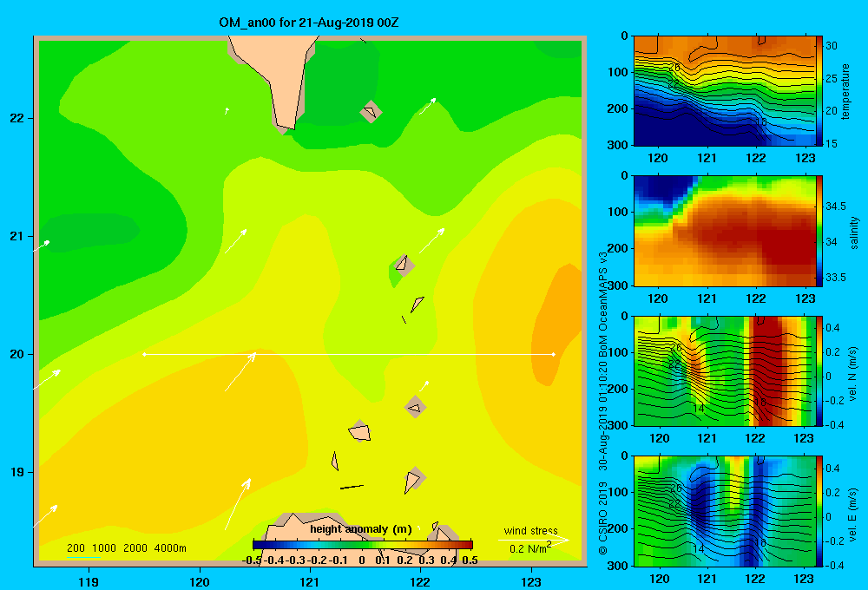Open the northward velocity section panel
The height and width of the screenshot is (590, 868).
724,370
